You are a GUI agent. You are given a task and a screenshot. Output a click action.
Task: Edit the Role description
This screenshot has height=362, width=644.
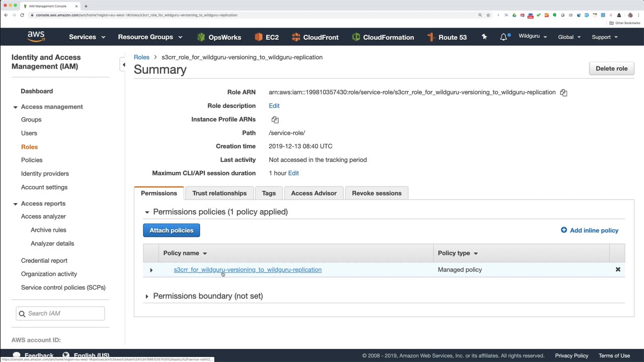click(274, 106)
